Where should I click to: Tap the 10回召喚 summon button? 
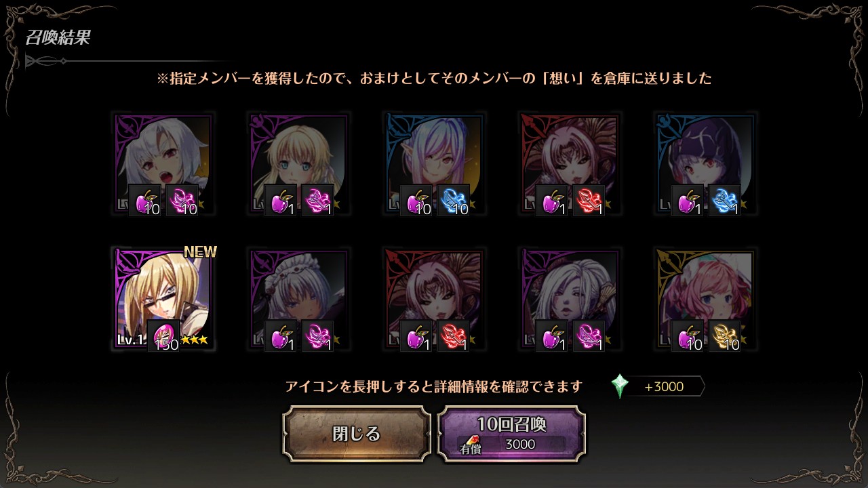click(x=511, y=434)
